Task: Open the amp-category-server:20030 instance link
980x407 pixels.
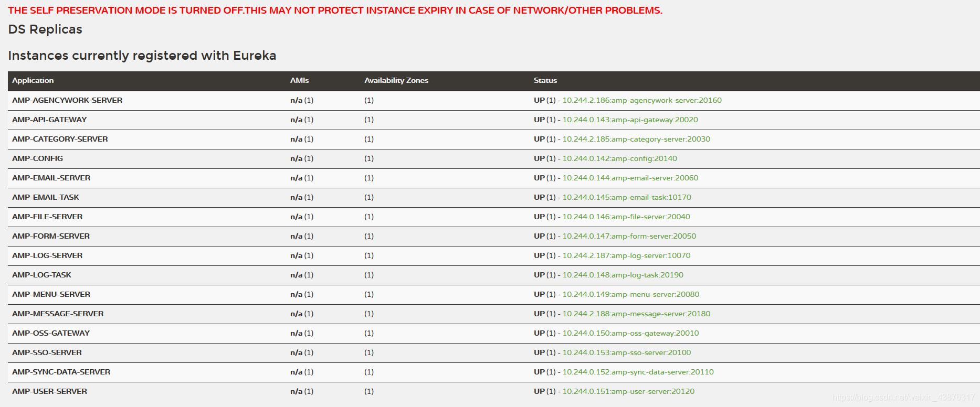Action: (x=636, y=139)
